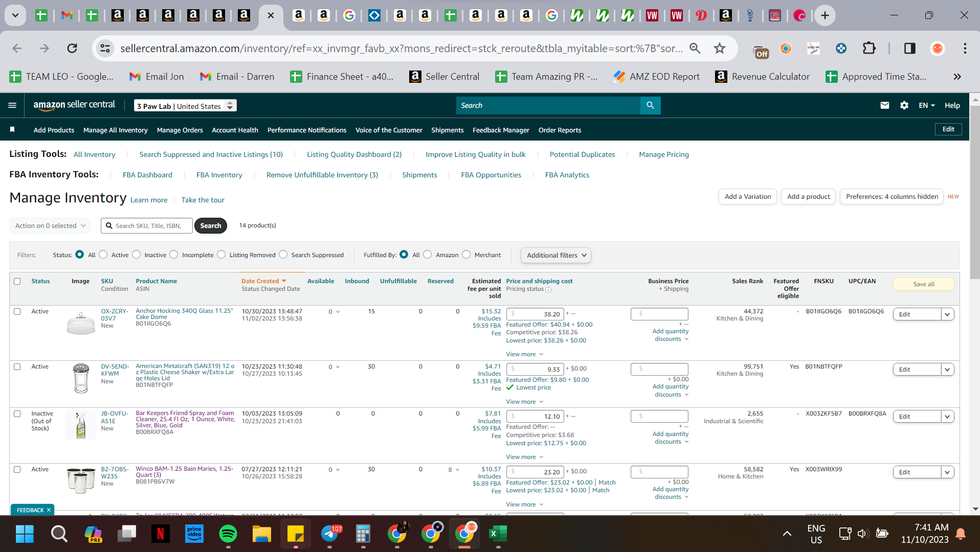
Task: Edit the 38.20 price field
Action: tap(535, 314)
